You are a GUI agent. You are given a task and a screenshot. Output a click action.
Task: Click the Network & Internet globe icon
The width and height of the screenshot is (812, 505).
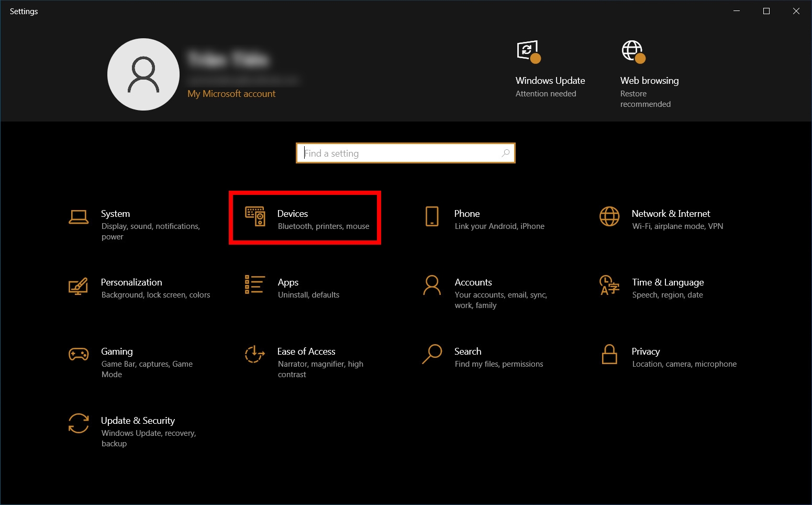[609, 216]
